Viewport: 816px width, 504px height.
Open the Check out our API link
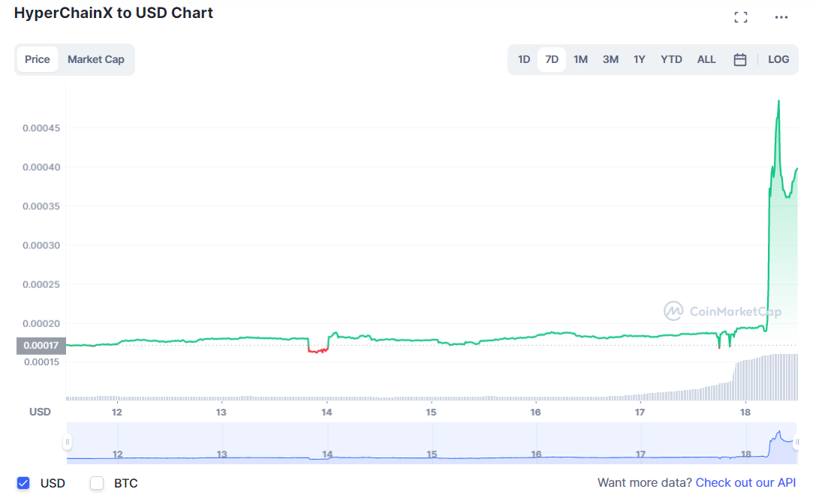[745, 482]
